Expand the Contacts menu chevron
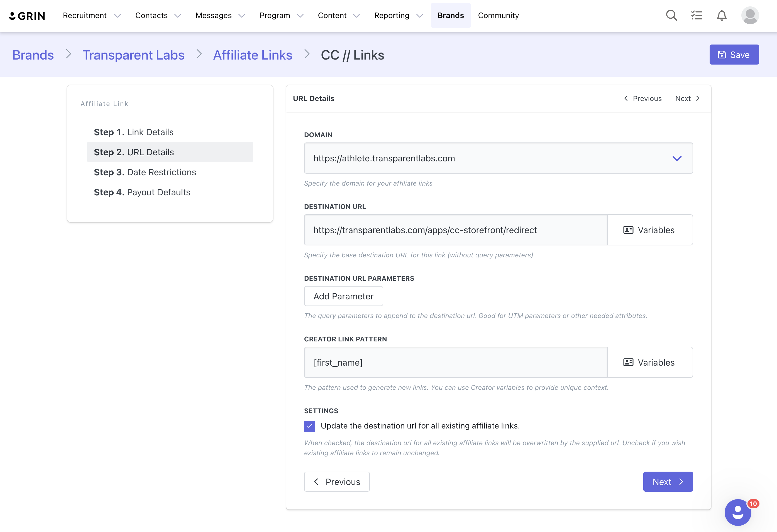The height and width of the screenshot is (532, 777). (x=177, y=16)
